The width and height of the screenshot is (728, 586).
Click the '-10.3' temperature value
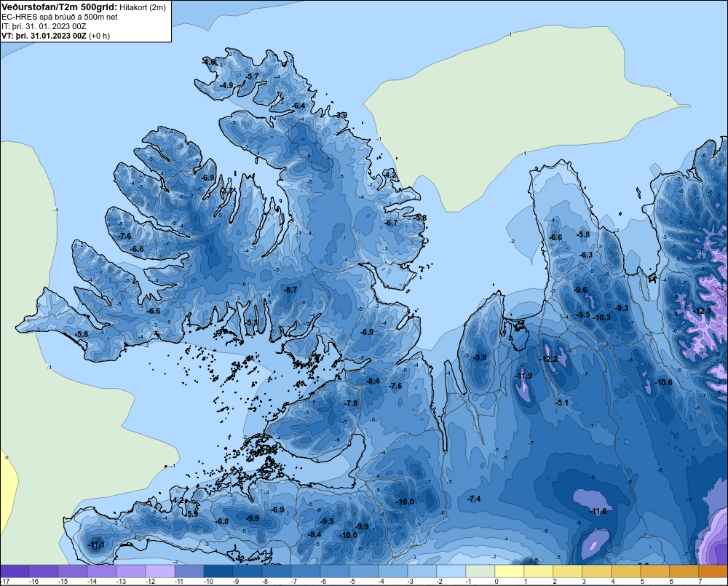(602, 317)
